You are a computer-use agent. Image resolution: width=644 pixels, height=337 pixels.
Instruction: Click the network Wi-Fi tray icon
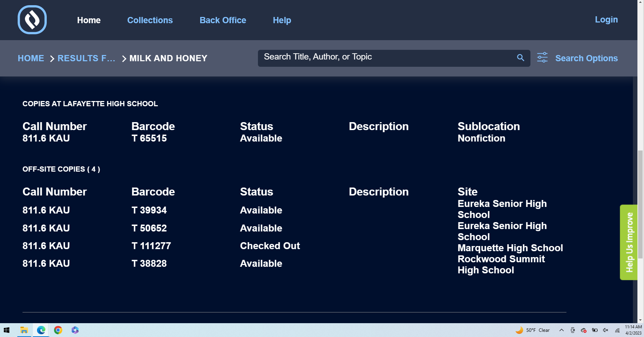pos(617,330)
